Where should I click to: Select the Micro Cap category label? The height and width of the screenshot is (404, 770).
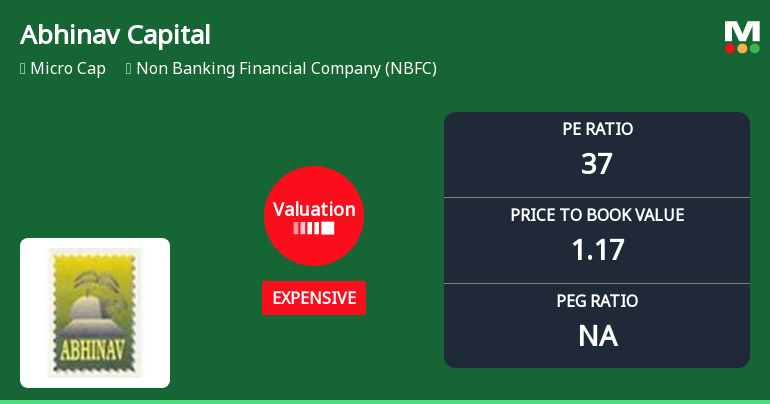(x=68, y=69)
